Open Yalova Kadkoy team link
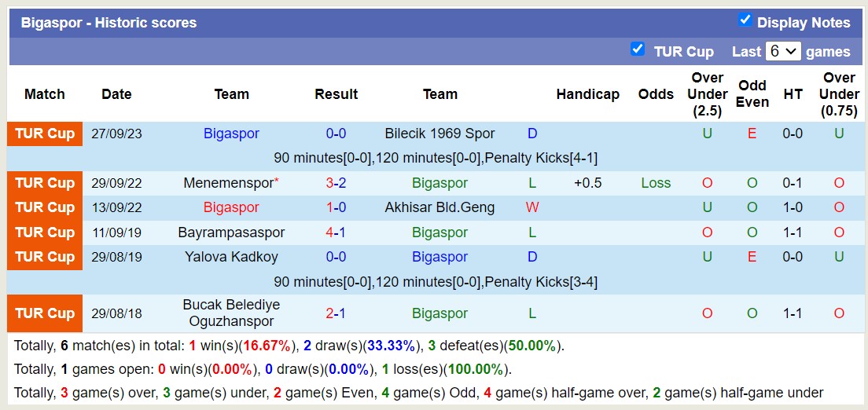 point(231,257)
